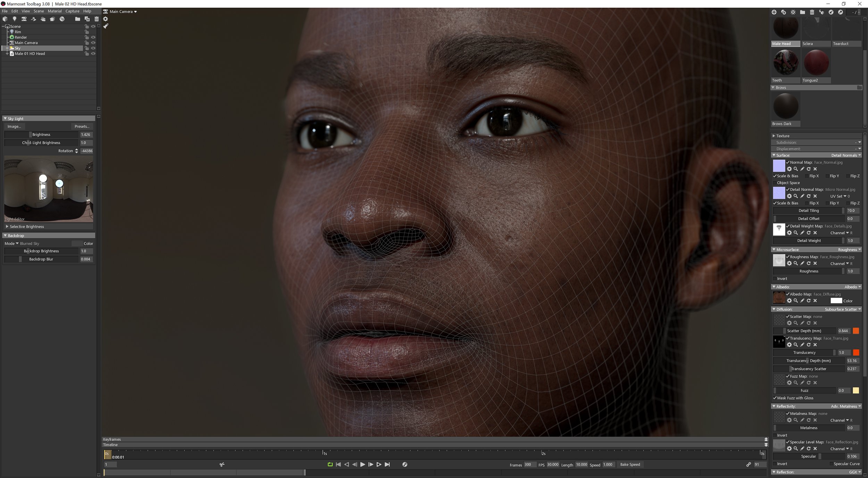The width and height of the screenshot is (868, 478).
Task: Open Light Editor on sky preview
Action: pos(15,219)
